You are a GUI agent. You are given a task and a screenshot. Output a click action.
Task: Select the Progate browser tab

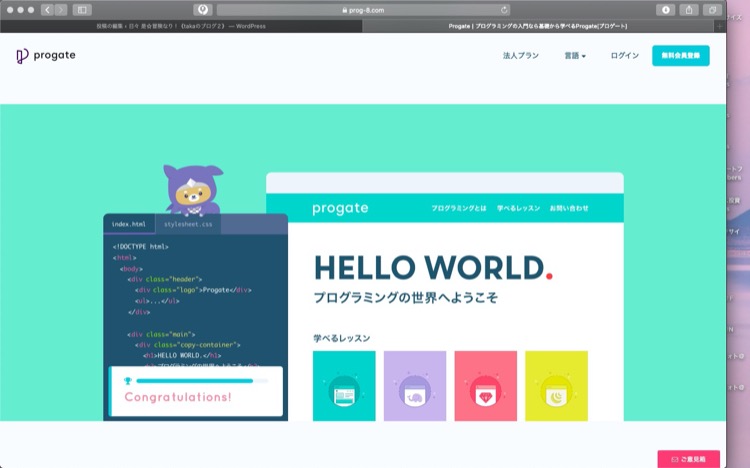(538, 26)
